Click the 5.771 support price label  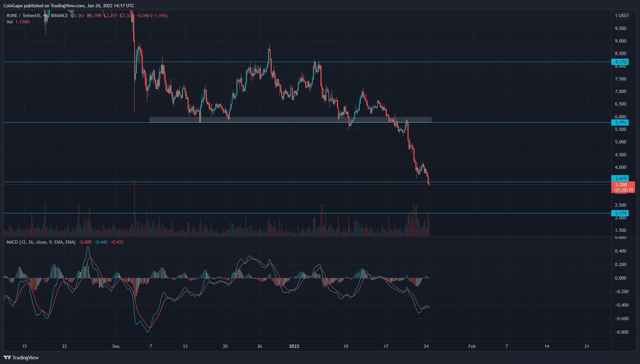tap(620, 123)
